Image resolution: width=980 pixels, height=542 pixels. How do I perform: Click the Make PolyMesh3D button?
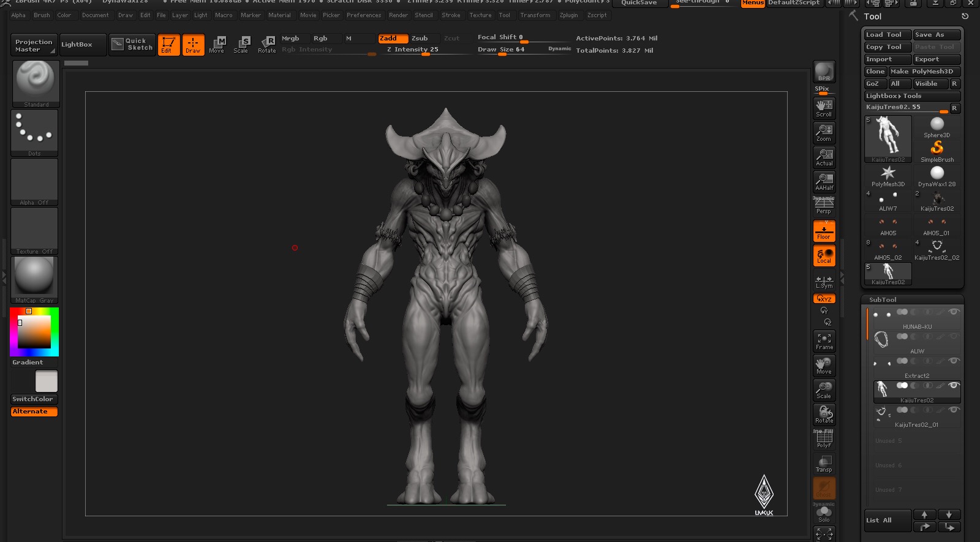(924, 72)
